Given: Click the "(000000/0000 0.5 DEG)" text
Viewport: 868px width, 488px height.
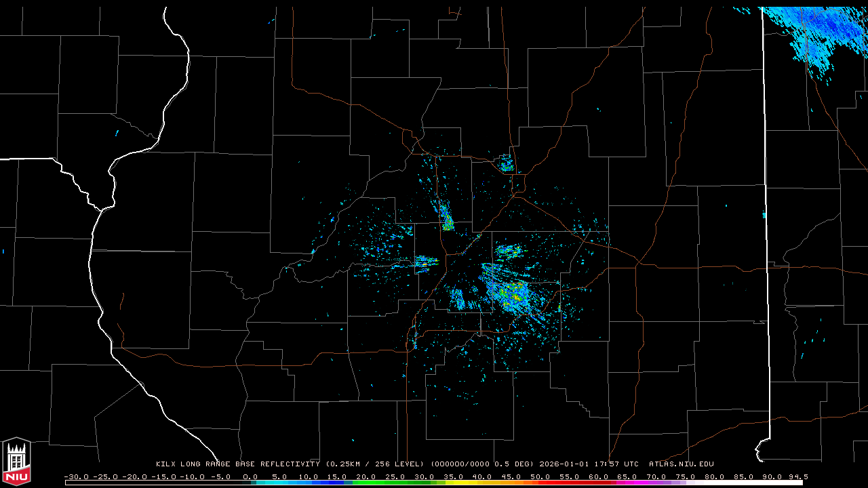Looking at the screenshot, I should coord(482,464).
